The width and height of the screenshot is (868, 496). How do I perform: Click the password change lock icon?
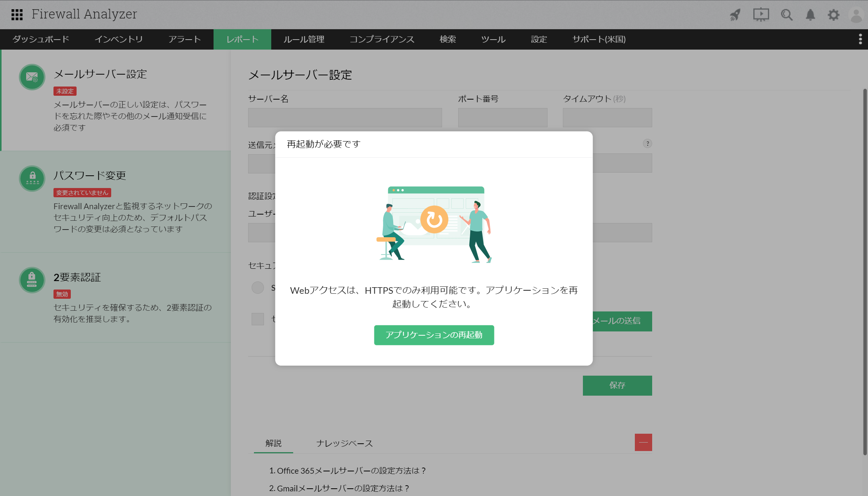tap(32, 178)
